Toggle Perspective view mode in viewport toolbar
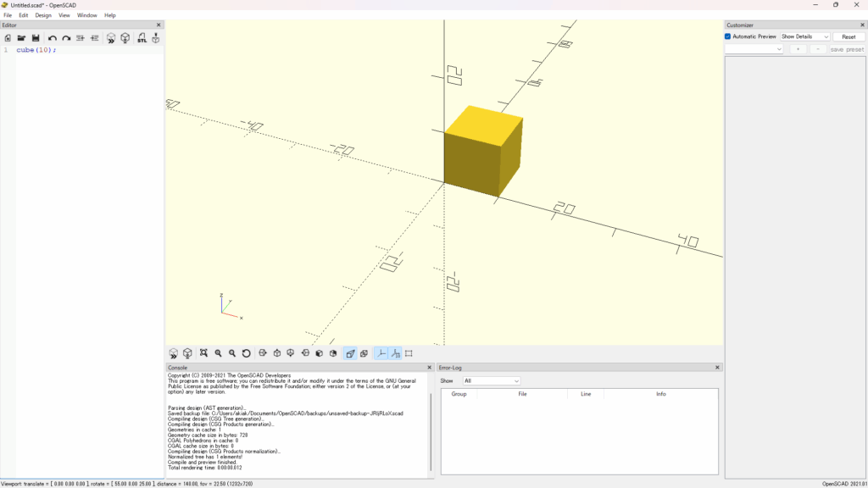 tap(350, 353)
